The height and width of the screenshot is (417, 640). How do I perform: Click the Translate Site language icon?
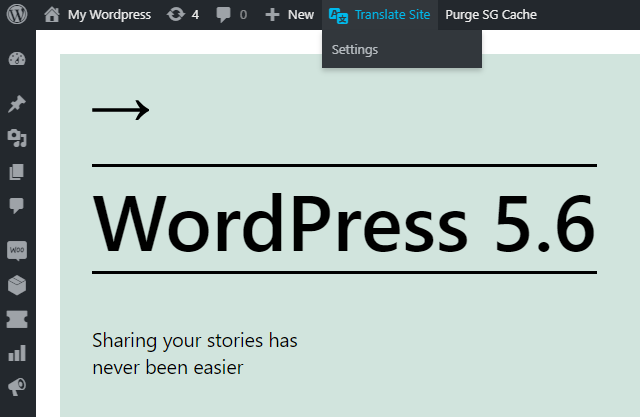[338, 16]
